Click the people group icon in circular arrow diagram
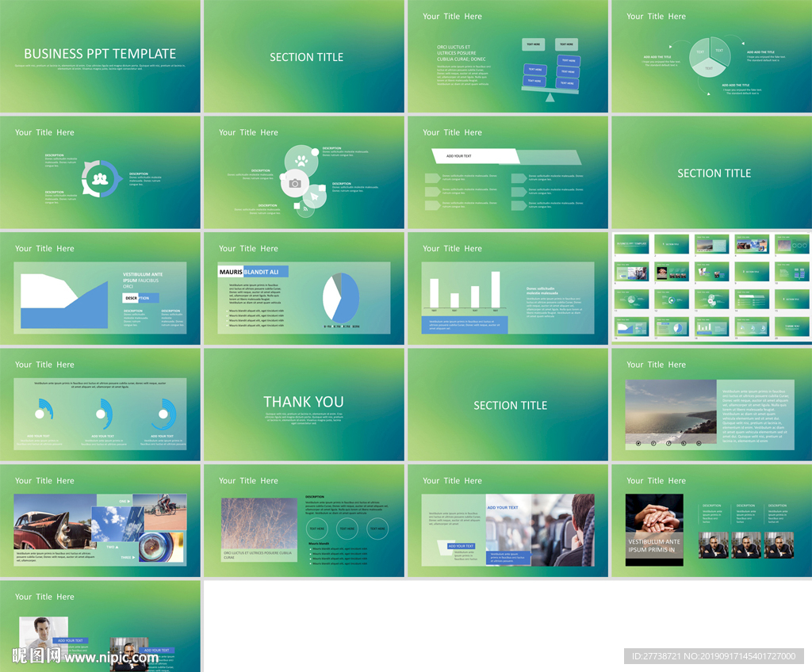Screen dimensions: 812x672 point(99,179)
